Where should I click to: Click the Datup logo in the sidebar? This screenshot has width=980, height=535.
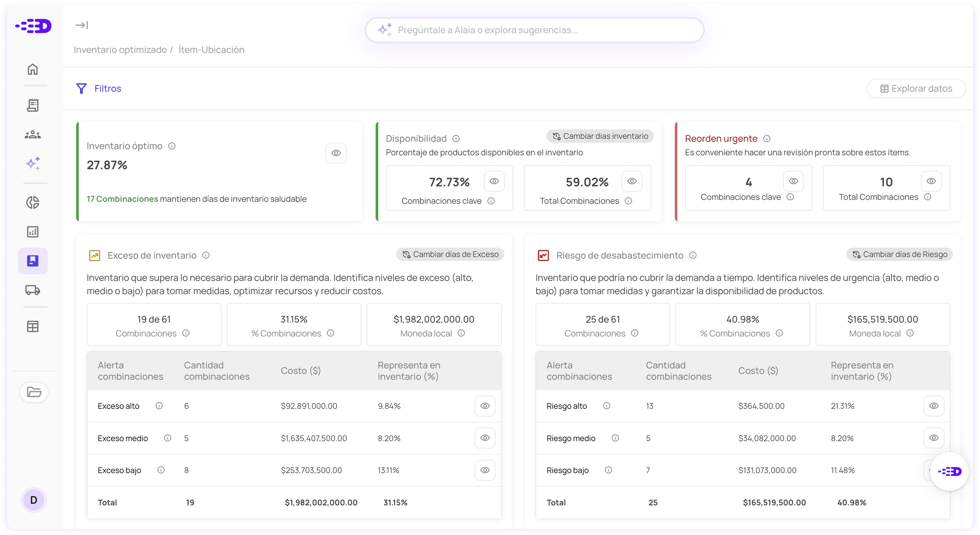(x=33, y=26)
